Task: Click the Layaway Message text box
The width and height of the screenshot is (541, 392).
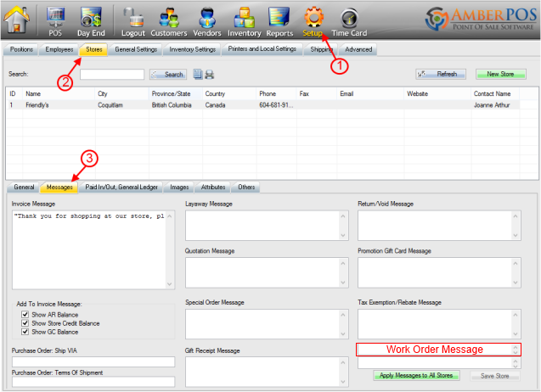Action: point(267,226)
